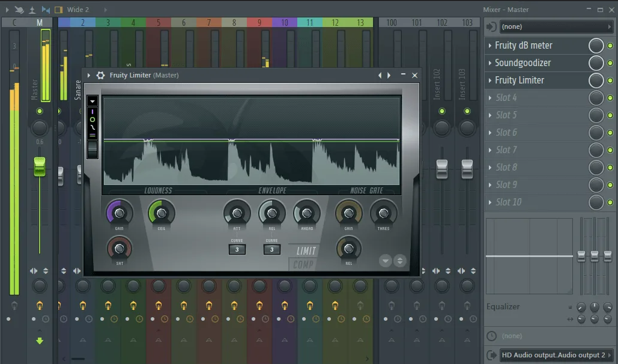Expand Fruity Limiter window menu arrow
The height and width of the screenshot is (364, 618).
point(89,75)
